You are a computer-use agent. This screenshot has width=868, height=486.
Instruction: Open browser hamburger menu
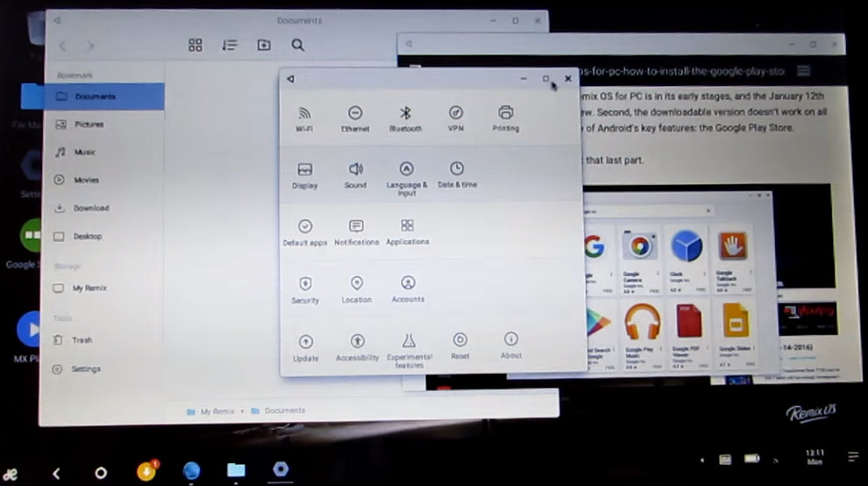pos(804,71)
